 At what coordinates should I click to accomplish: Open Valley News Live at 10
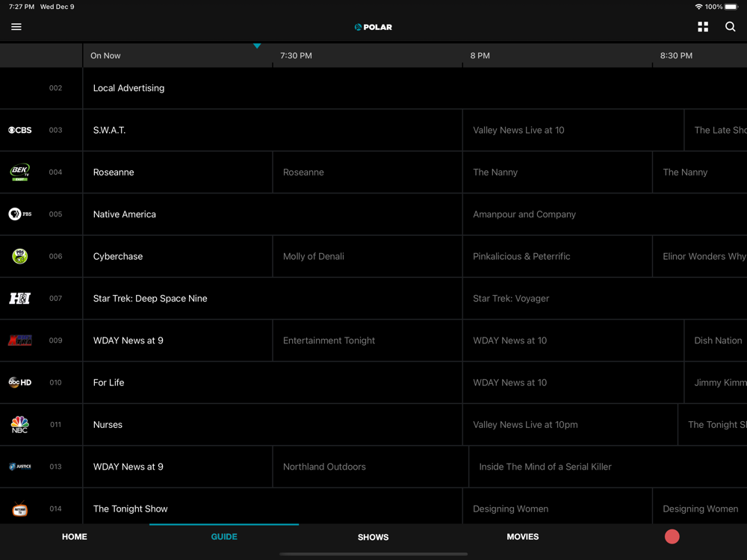tap(573, 130)
